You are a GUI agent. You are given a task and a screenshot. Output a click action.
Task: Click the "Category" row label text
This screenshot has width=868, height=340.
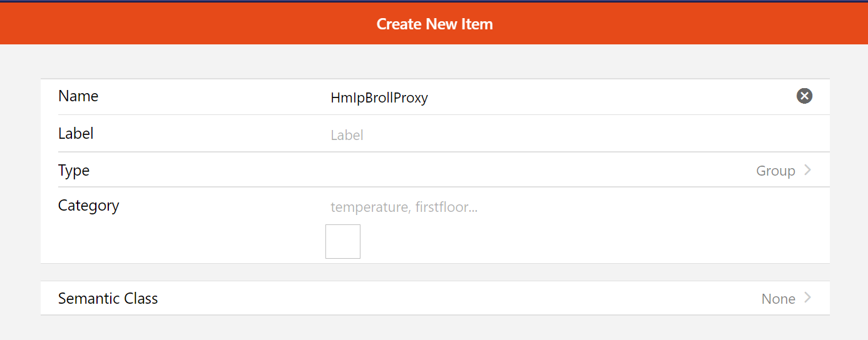pos(88,206)
